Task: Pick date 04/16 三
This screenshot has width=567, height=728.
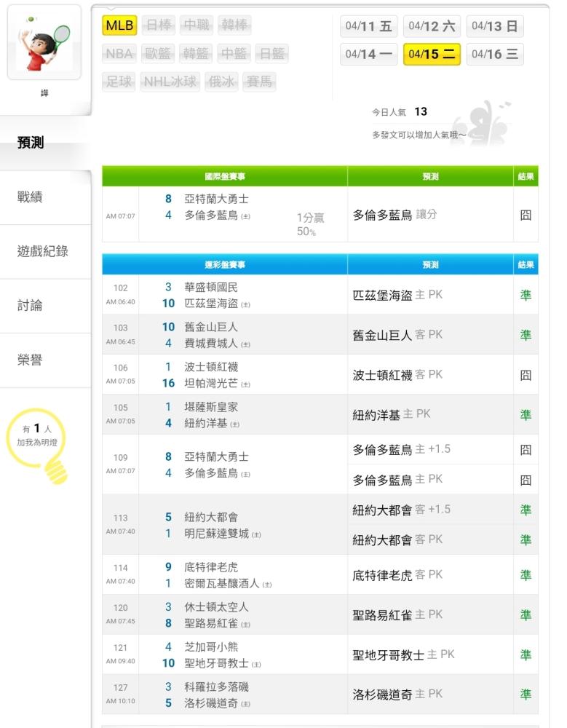Action: click(495, 55)
